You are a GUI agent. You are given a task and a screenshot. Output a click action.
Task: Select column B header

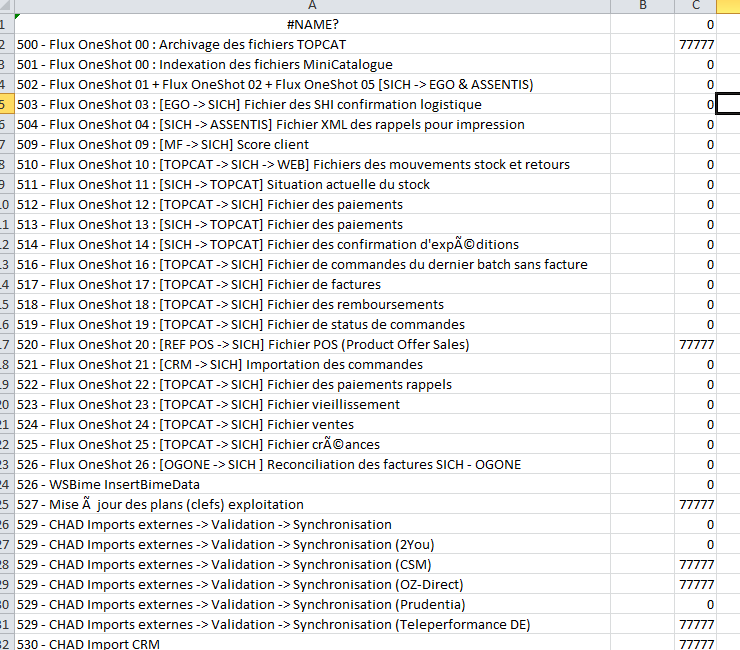642,6
